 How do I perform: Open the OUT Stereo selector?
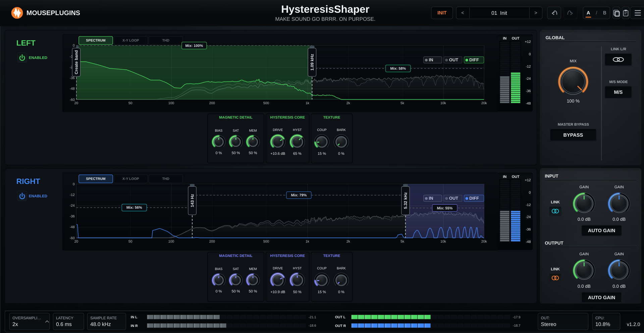563,321
